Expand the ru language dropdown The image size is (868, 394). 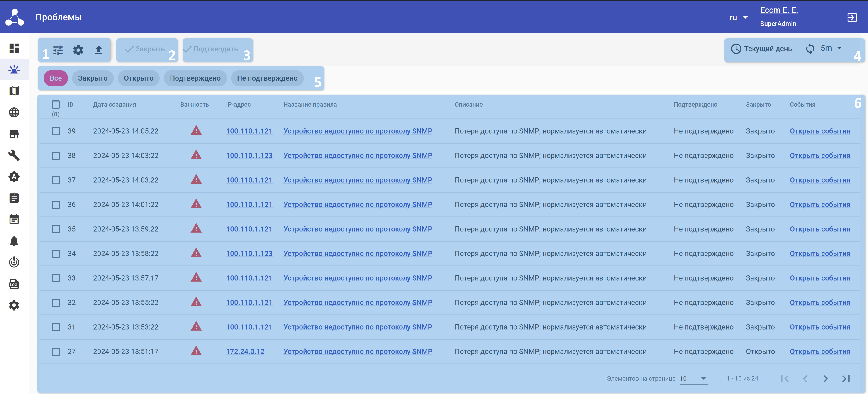(739, 17)
